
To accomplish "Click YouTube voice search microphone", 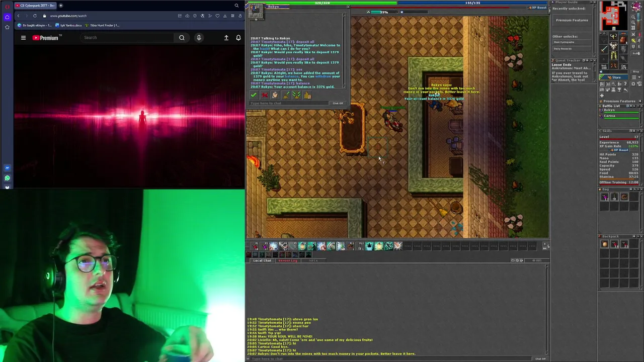I will click(199, 38).
